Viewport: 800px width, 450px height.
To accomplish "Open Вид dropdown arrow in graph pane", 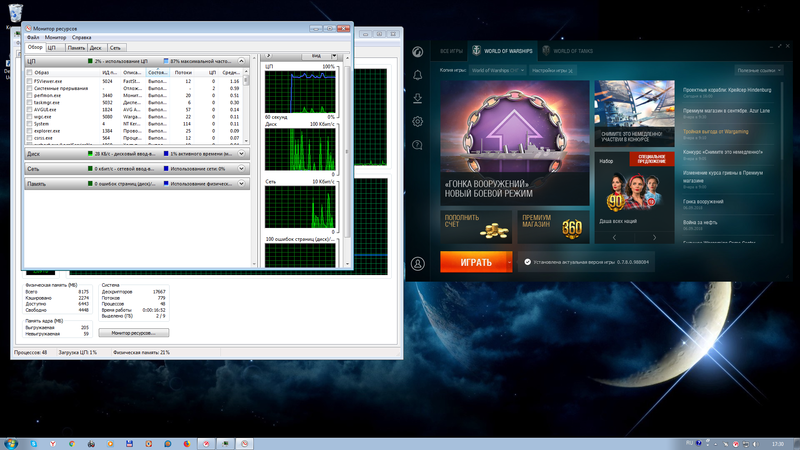I will [334, 56].
